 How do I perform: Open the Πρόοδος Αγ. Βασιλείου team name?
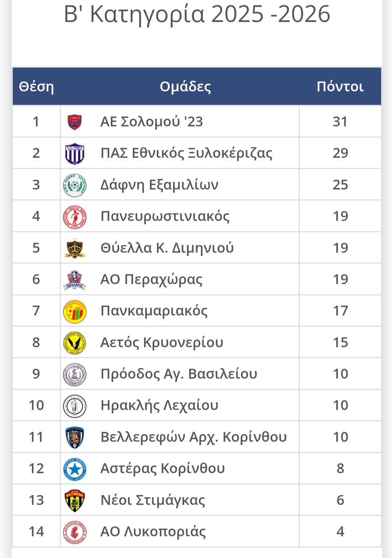tap(179, 374)
